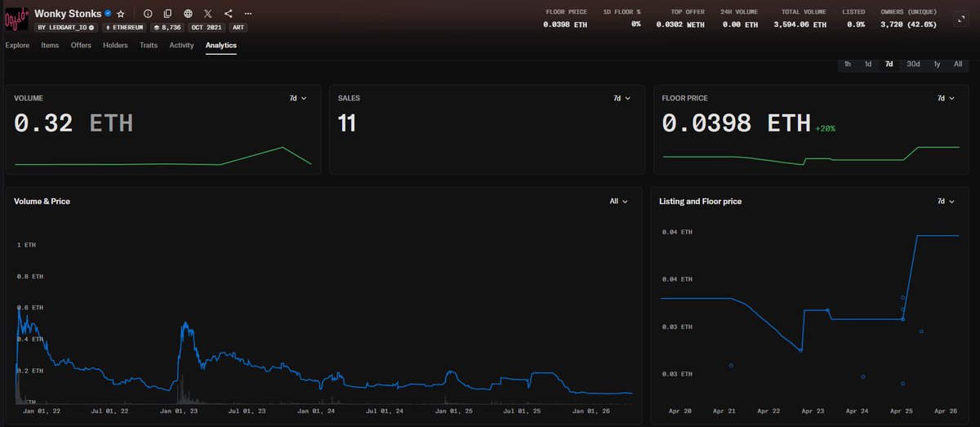Go to the Traits tab
Image resolution: width=980 pixels, height=427 pixels.
pyautogui.click(x=149, y=46)
